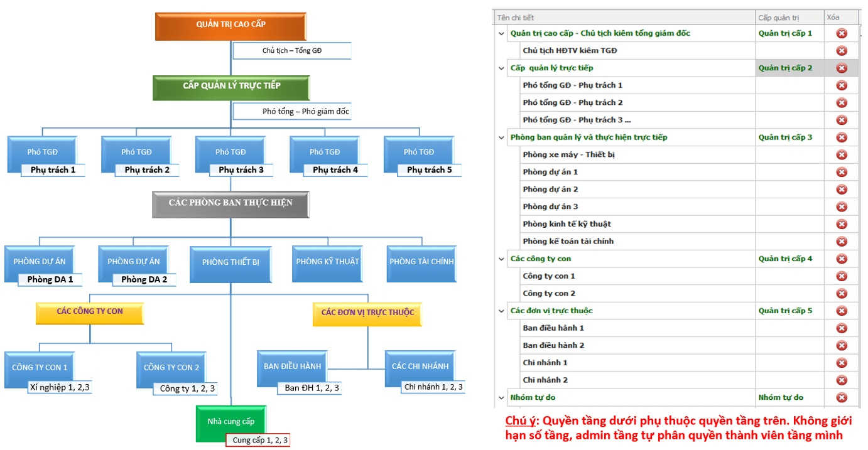Delete the Quản trị cao cấp row
Image resolution: width=868 pixels, height=450 pixels.
[842, 33]
